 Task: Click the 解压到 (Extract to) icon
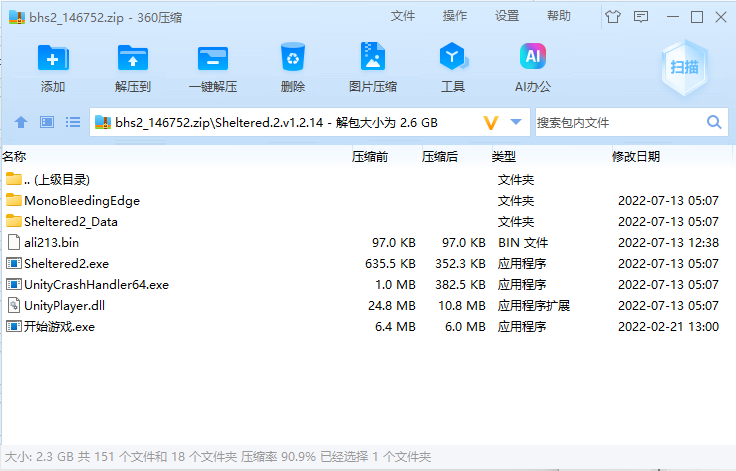tap(133, 58)
